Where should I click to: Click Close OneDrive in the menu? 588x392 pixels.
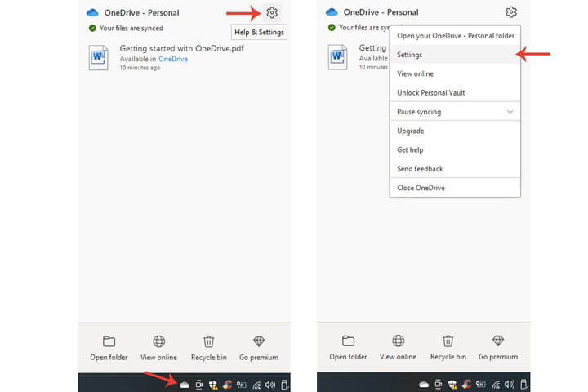(x=421, y=188)
